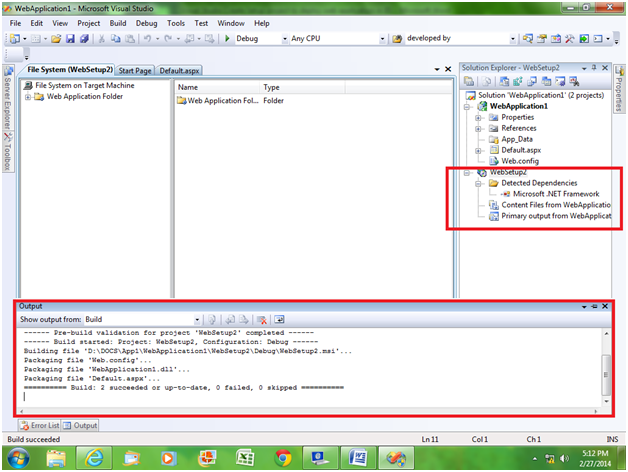628x472 pixels.
Task: Switch to the Error List tab
Action: tap(40, 425)
